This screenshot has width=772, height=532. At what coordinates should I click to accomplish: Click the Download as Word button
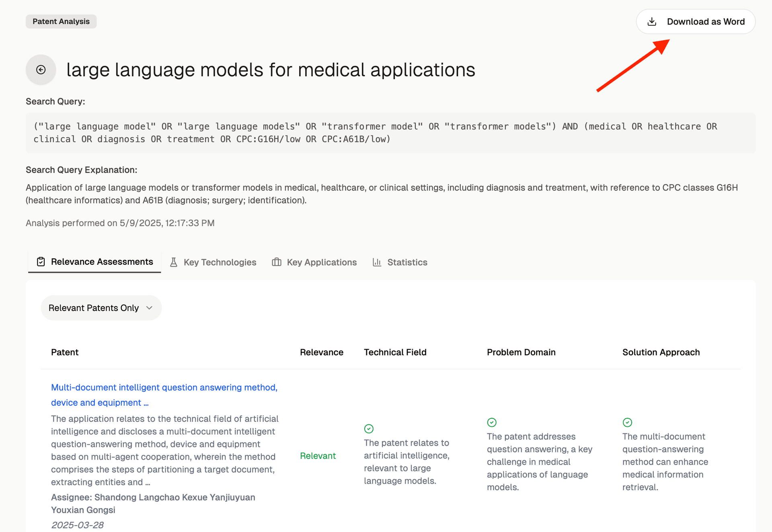[696, 21]
